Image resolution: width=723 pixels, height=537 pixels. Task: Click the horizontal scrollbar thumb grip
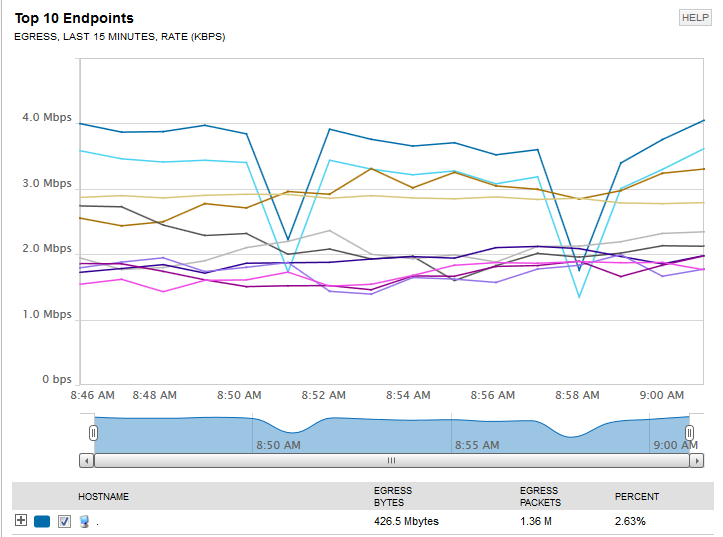(x=391, y=460)
